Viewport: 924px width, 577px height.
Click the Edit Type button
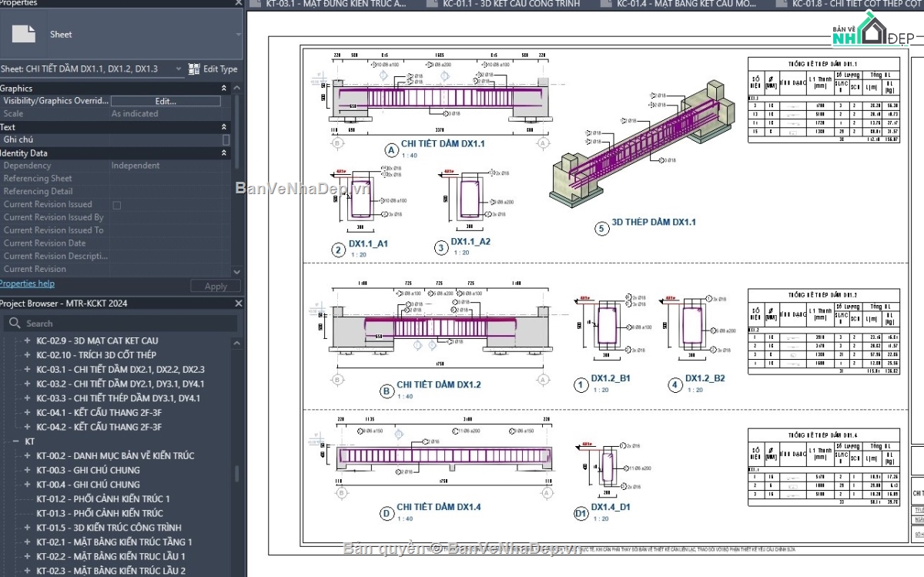213,69
